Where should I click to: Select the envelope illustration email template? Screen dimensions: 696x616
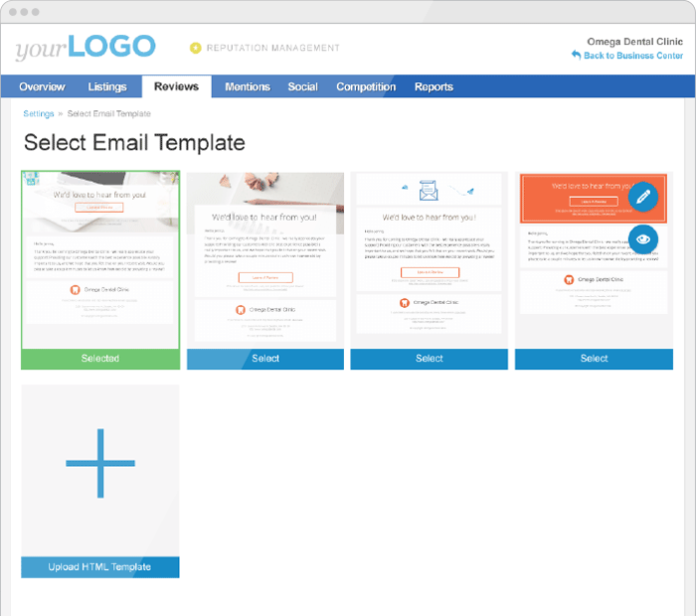coord(430,359)
